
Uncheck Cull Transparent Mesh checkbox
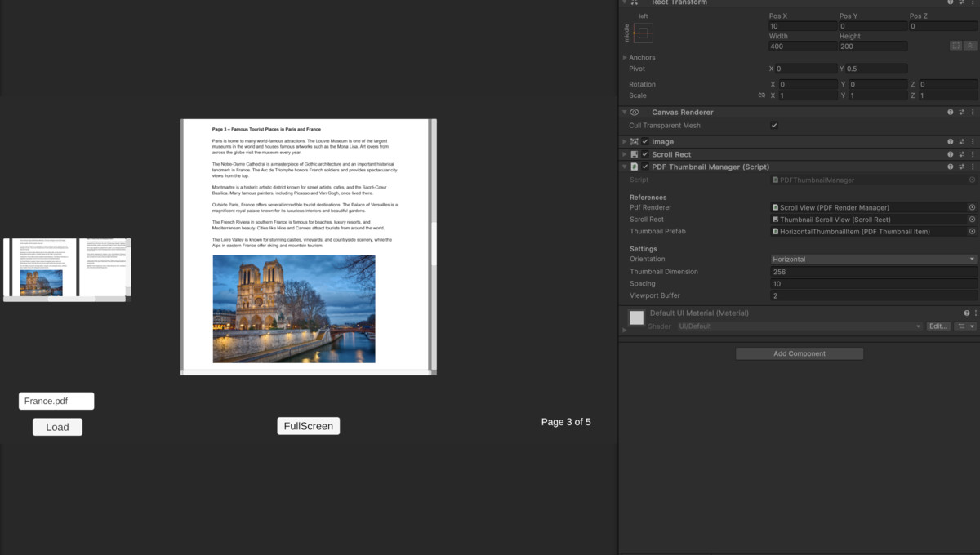(774, 126)
